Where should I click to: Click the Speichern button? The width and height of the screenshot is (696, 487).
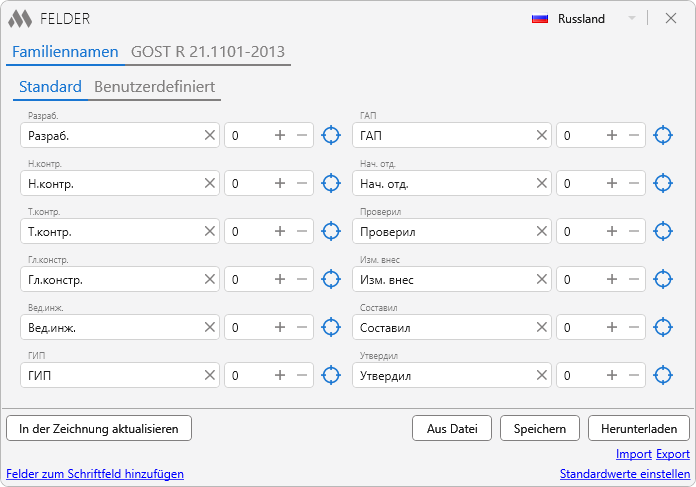pyautogui.click(x=539, y=428)
